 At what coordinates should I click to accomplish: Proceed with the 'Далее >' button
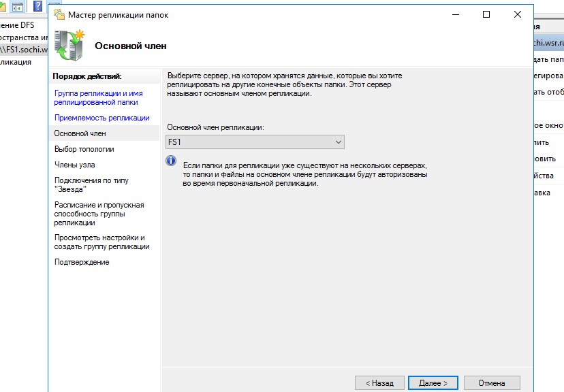click(x=433, y=383)
